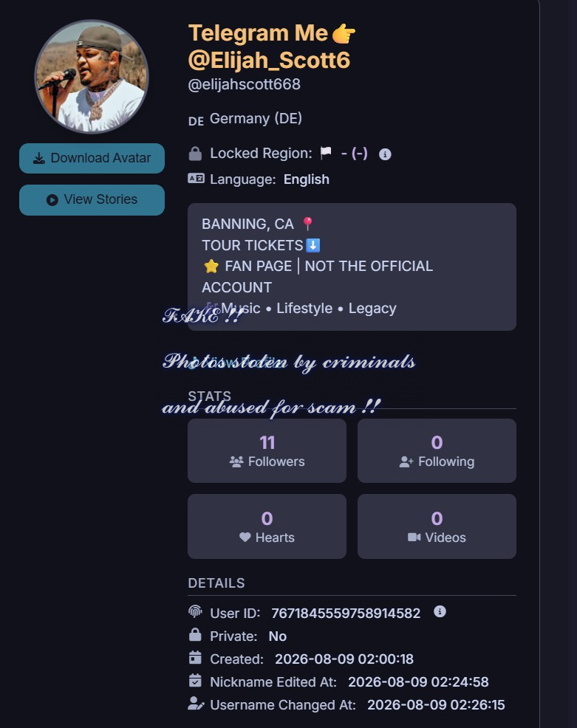Screen dimensions: 577x728
Task: Click the fingerprint icon beside User ID
Action: click(x=195, y=611)
